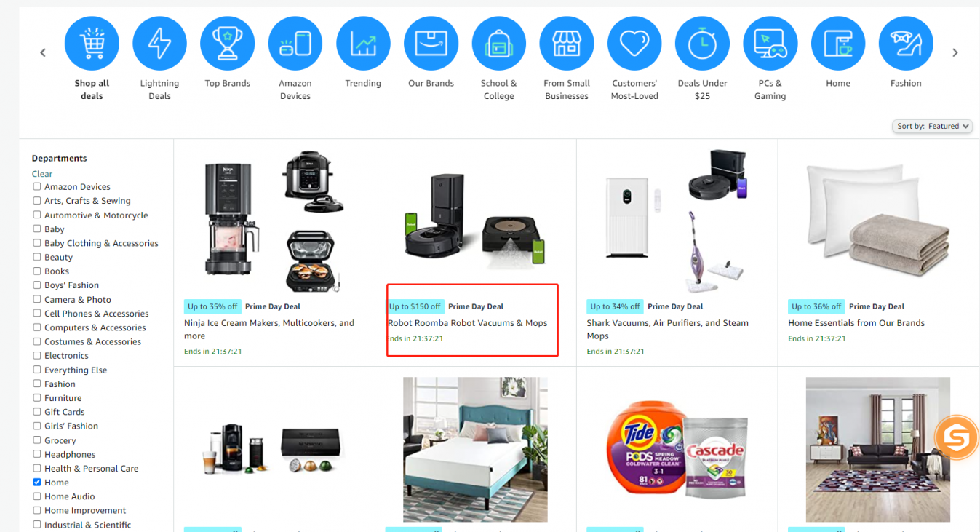
Task: Open the Lightning Deals category icon
Action: (x=159, y=44)
